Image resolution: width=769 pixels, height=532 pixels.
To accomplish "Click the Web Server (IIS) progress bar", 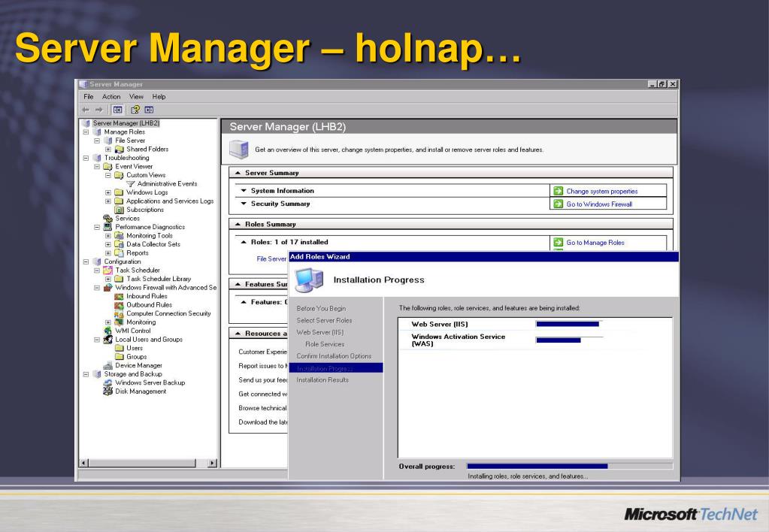I will (x=569, y=324).
